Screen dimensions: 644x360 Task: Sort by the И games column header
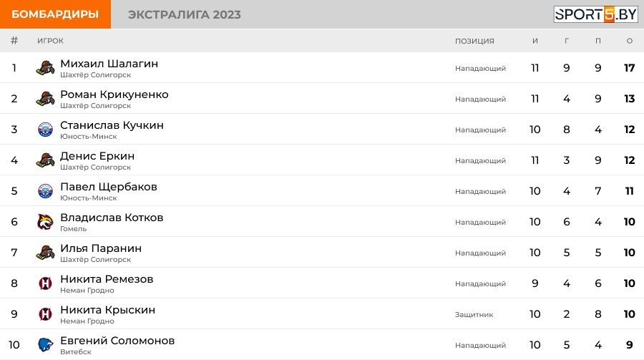pos(535,41)
